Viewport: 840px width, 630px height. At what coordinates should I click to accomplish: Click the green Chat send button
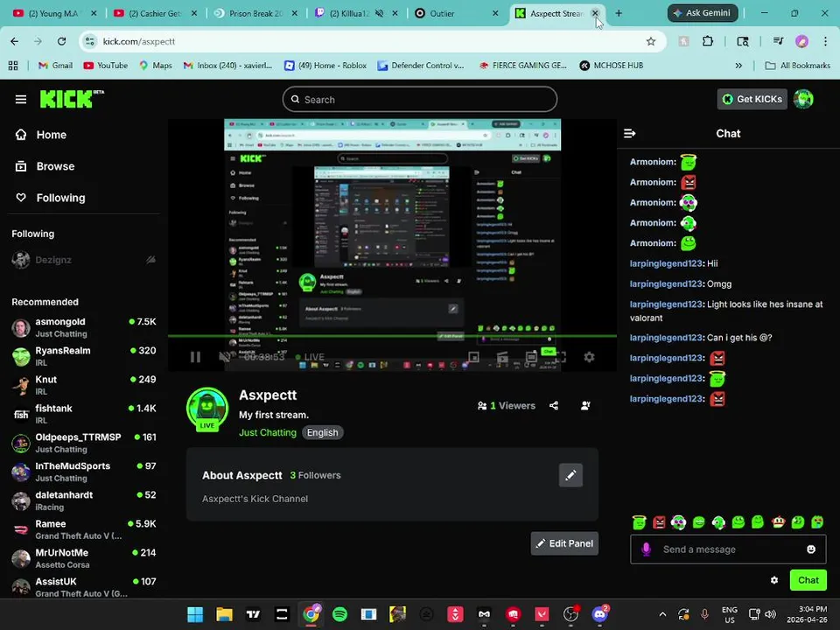[x=808, y=580]
